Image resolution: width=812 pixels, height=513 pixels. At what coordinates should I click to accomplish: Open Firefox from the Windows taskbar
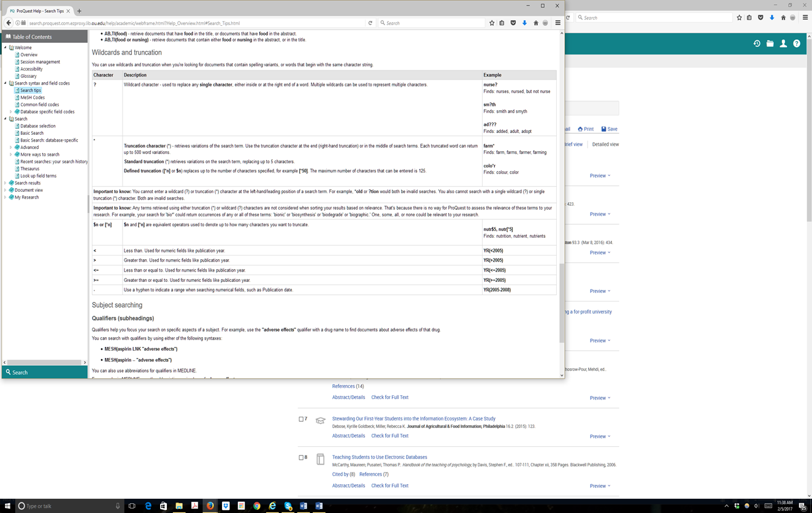(x=210, y=506)
